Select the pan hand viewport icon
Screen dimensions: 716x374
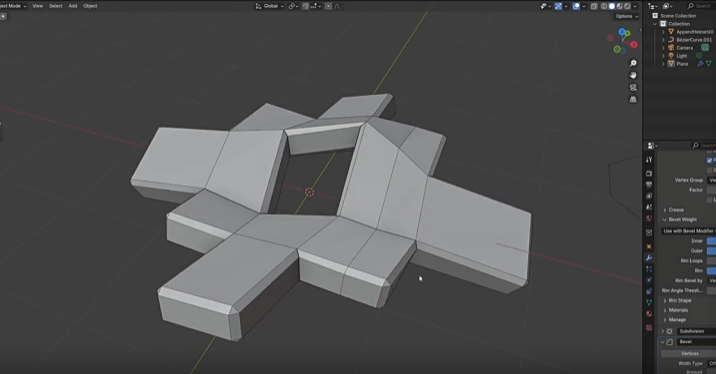pos(633,75)
